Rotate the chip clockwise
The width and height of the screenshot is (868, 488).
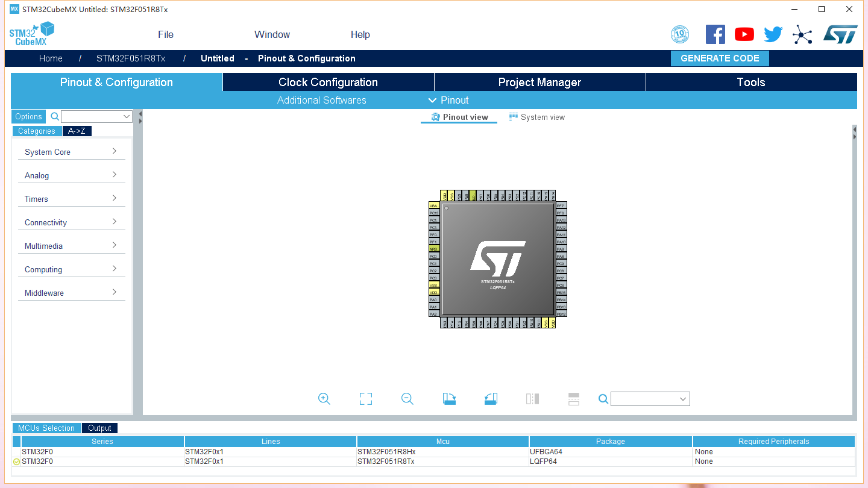click(x=449, y=398)
